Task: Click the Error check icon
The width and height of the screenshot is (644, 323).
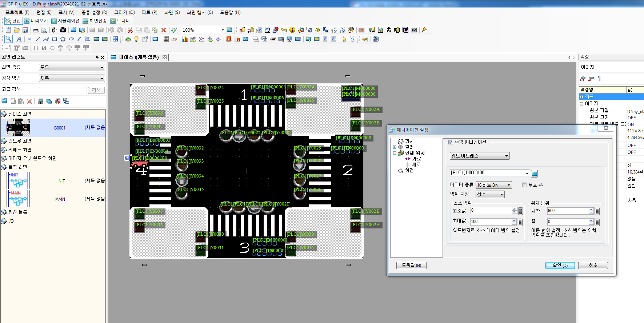Action: coord(174,30)
